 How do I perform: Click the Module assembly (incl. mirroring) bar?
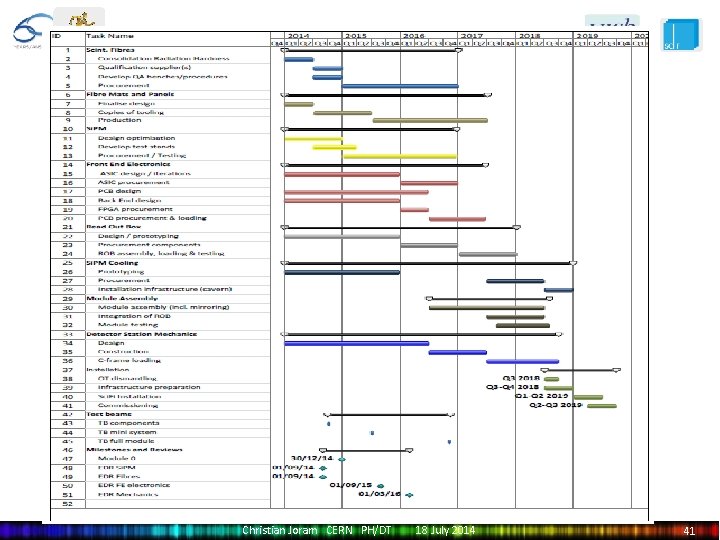coord(487,308)
